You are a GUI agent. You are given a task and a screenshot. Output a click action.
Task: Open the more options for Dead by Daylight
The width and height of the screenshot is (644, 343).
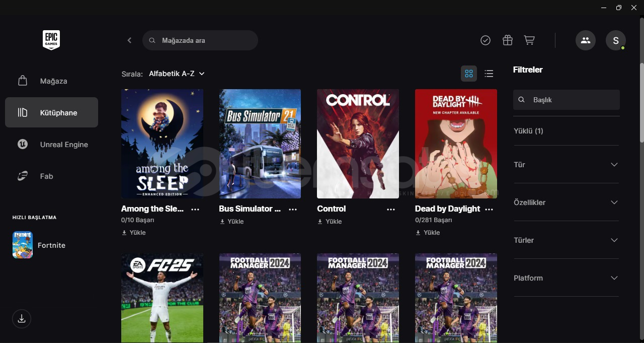pos(489,209)
